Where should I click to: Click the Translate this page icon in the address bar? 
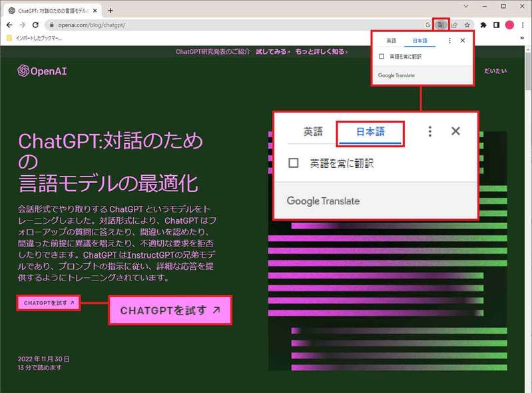441,25
